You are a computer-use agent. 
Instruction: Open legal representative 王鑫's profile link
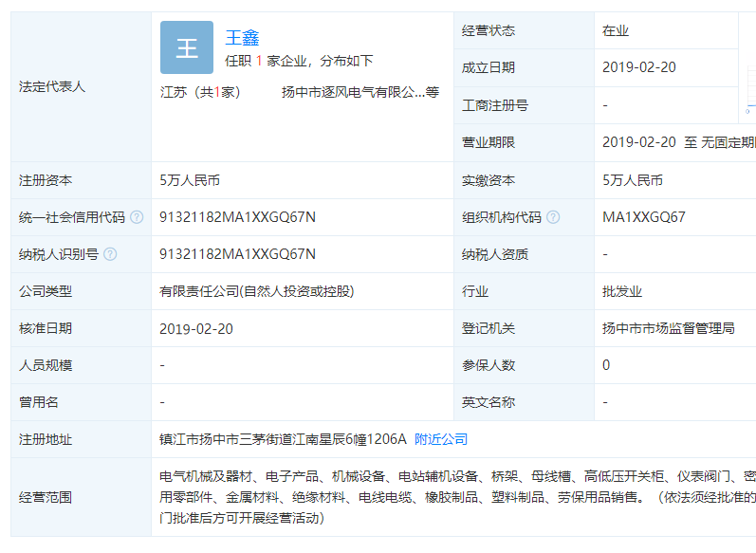click(242, 38)
